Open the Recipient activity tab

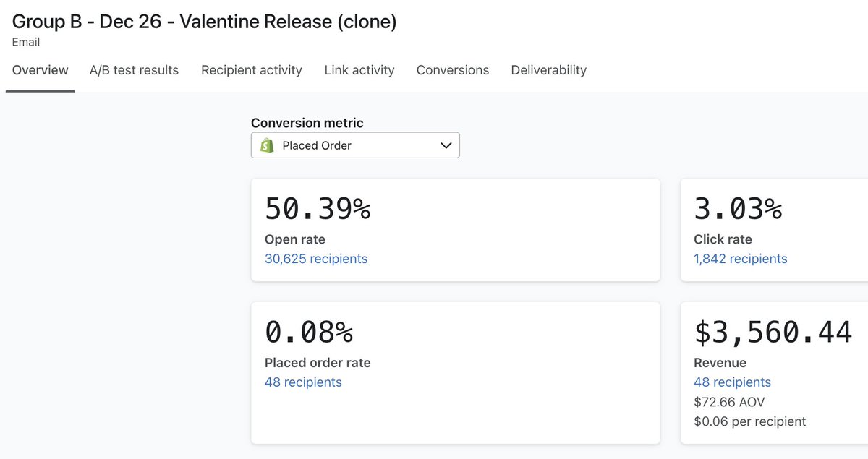pos(252,70)
